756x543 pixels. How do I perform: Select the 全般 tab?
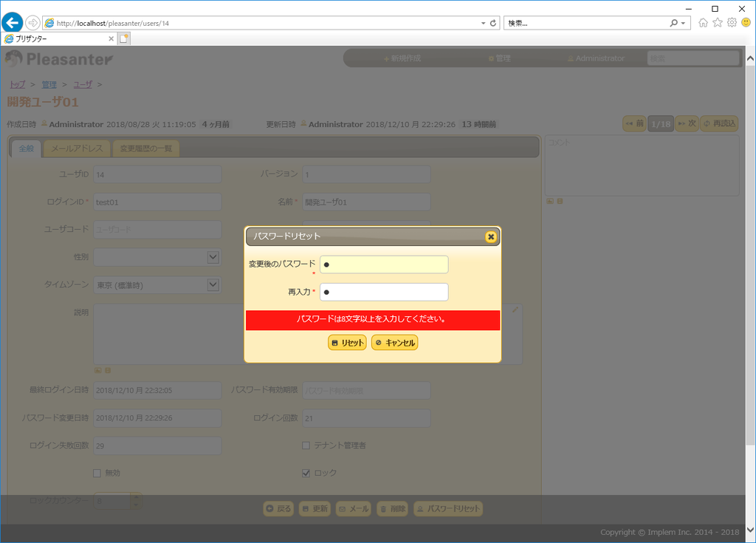(27, 148)
